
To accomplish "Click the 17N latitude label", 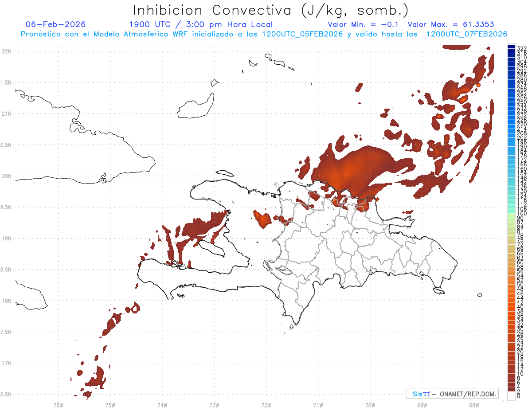I will point(6,363).
